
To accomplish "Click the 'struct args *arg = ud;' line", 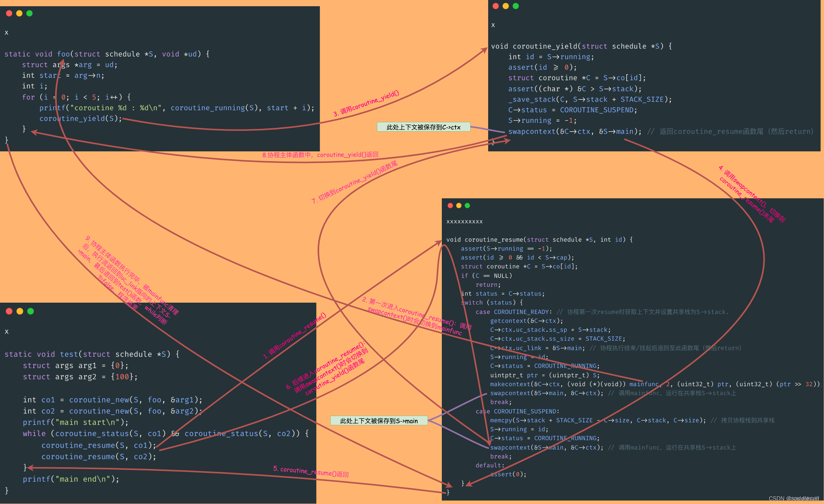I will (x=70, y=65).
